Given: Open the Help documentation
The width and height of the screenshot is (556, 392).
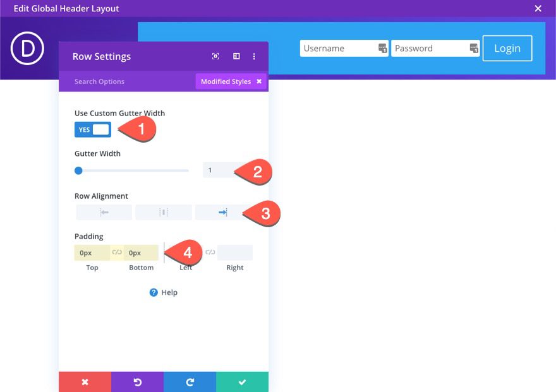Looking at the screenshot, I should [163, 292].
